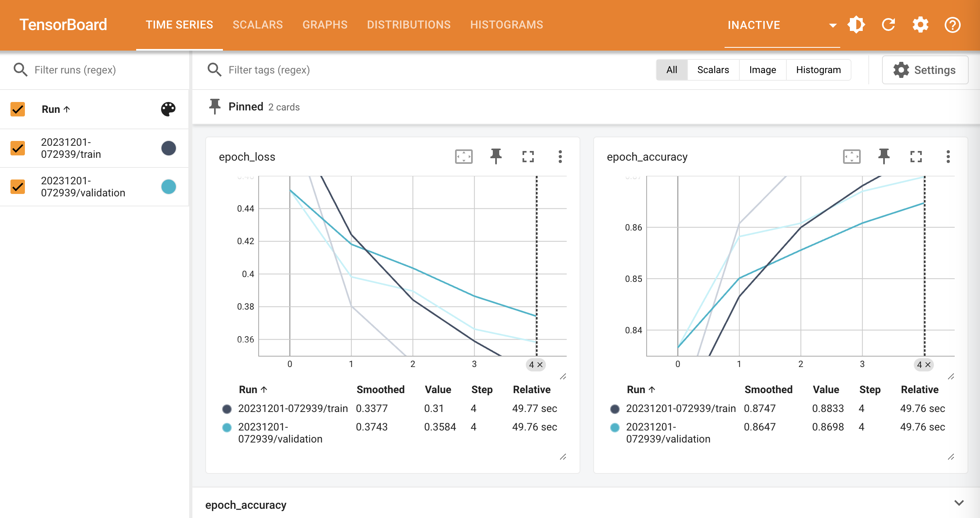Image resolution: width=980 pixels, height=518 pixels.
Task: Change color of validation run swatch
Action: coord(169,187)
